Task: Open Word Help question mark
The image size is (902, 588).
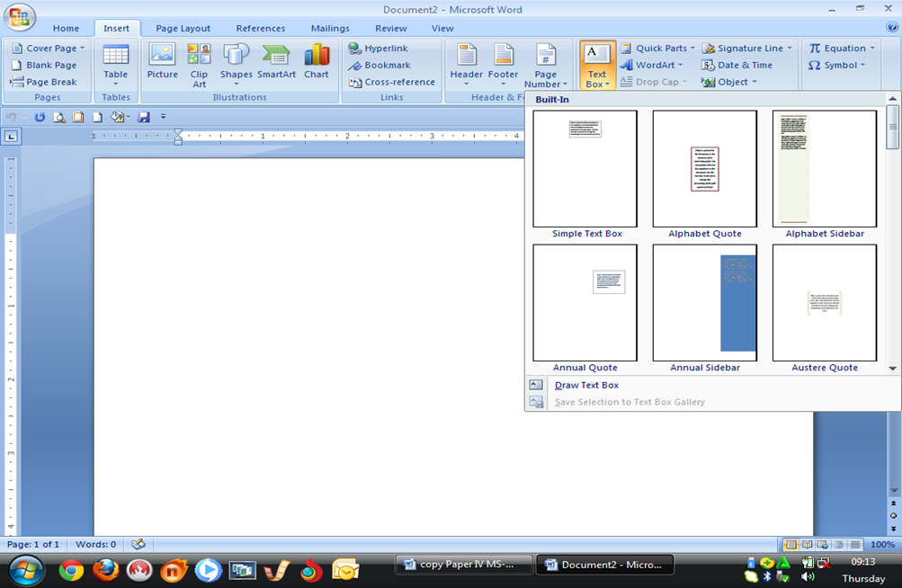Action: click(x=892, y=27)
